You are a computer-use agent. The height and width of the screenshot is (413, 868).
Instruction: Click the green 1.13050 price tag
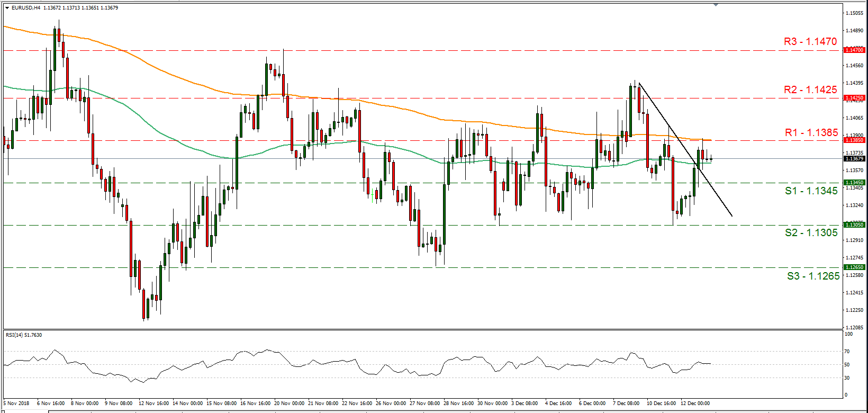point(854,225)
